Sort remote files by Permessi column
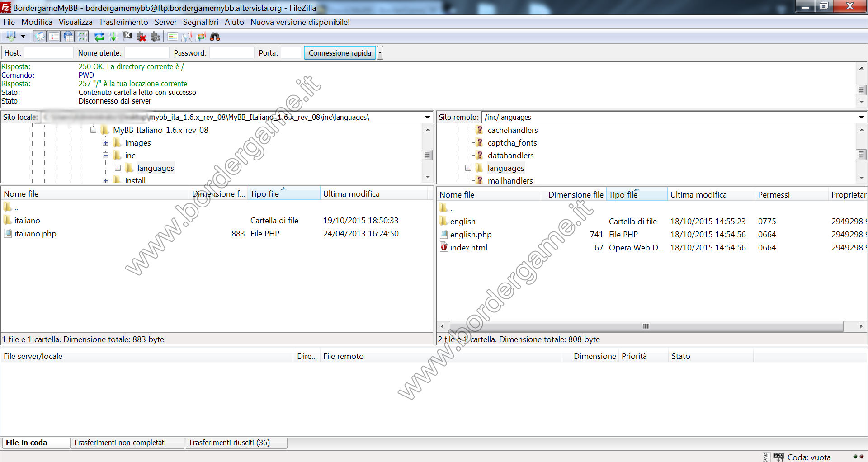Screen dimensions: 868x462 point(792,194)
